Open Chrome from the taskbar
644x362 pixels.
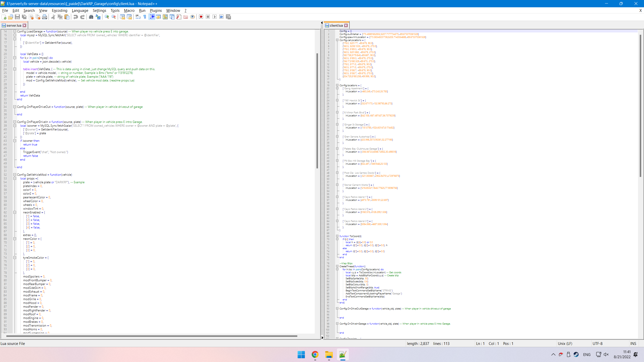315,355
